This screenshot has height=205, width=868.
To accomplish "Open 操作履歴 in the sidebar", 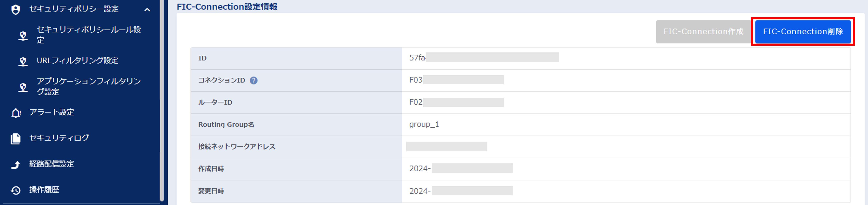I will tap(44, 189).
